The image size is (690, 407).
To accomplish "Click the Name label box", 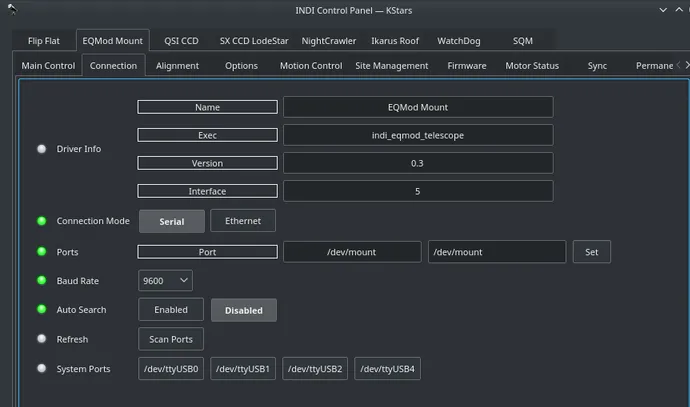I will pos(207,107).
